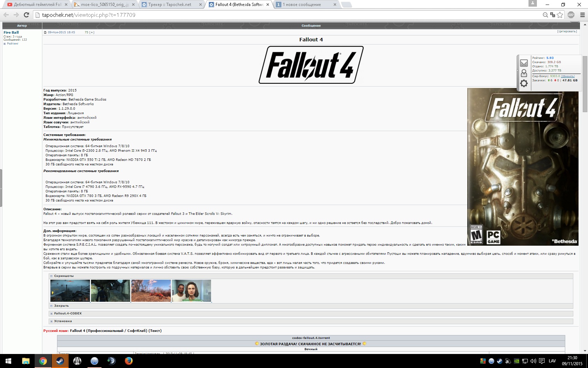588x368 pixels.
Task: Open the user profile icon in side panel
Action: pyautogui.click(x=524, y=73)
